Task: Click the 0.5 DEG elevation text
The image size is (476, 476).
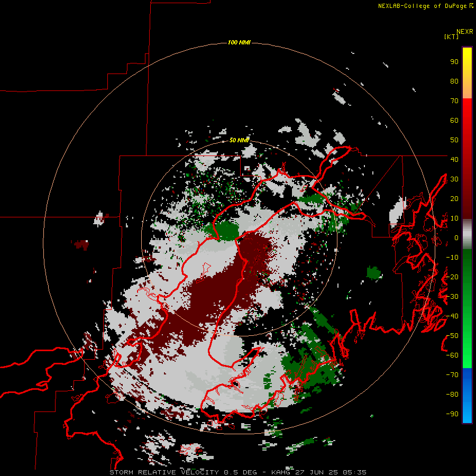Action: pyautogui.click(x=240, y=472)
